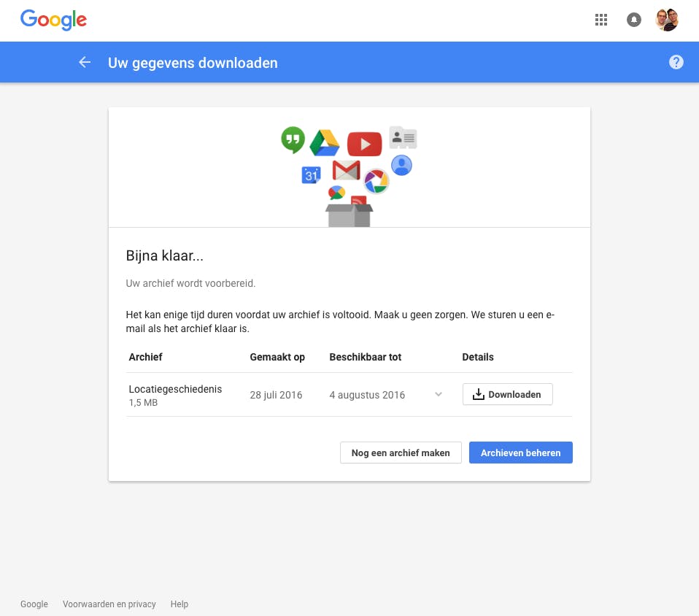This screenshot has width=699, height=616.
Task: Click the multicolored chat bubble icon
Action: [336, 193]
